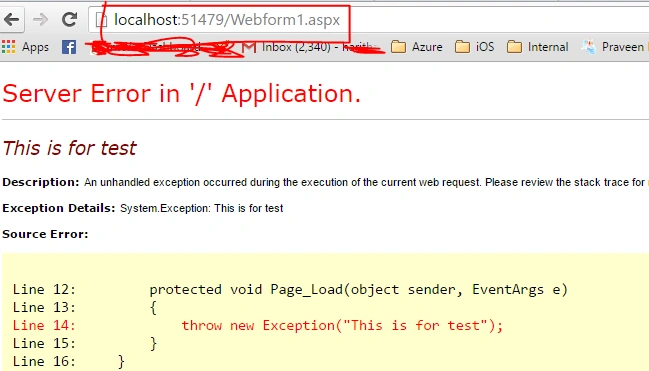Image resolution: width=649 pixels, height=371 pixels.
Task: Click the Source Error label
Action: 45,234
